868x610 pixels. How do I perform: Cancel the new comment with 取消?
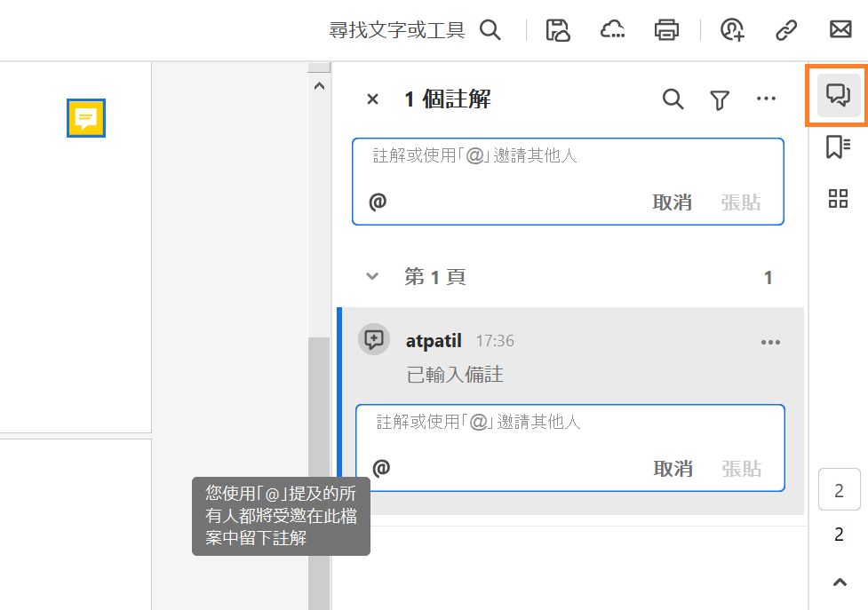[x=674, y=202]
